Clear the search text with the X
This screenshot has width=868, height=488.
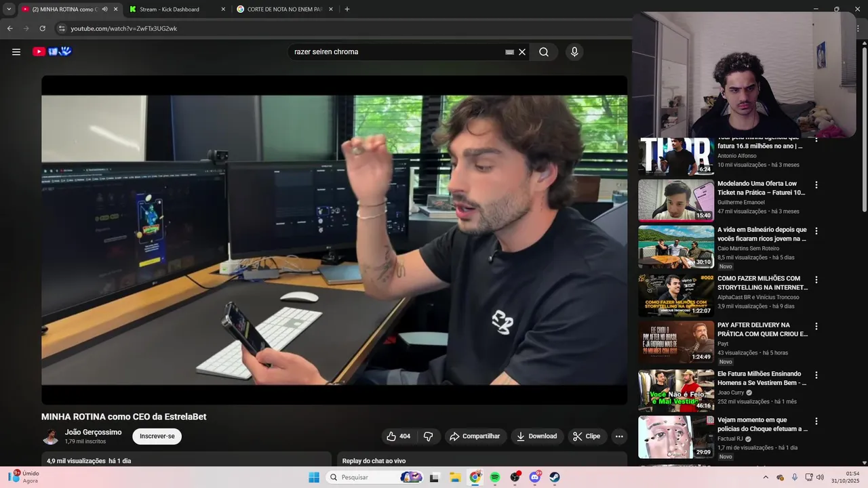pos(522,52)
